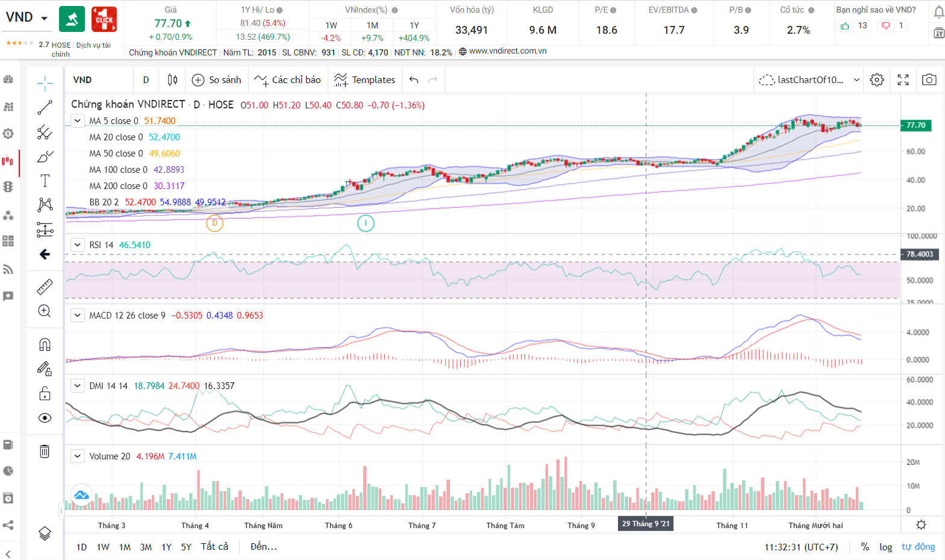Open the sidebar RSS news feed icon

tap(8, 269)
